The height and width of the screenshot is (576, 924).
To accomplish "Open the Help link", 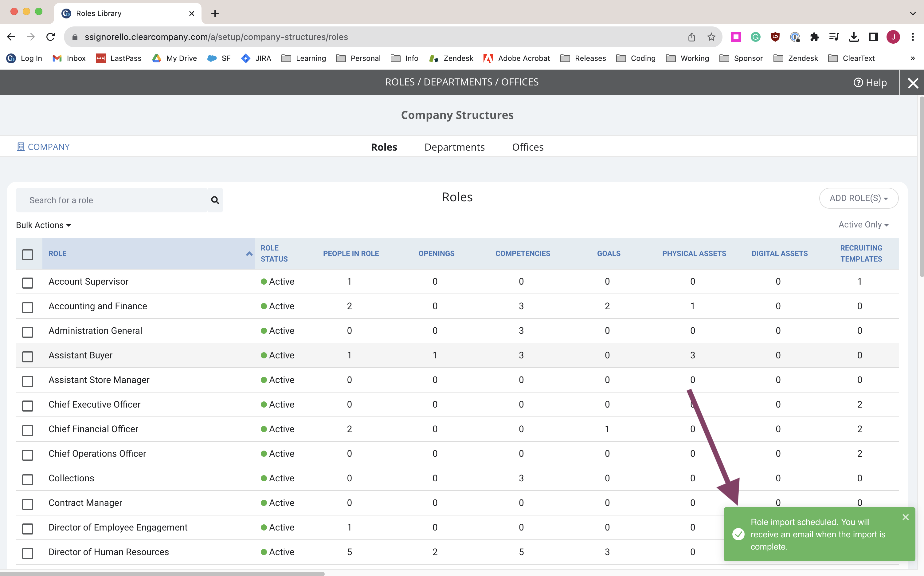I will click(x=870, y=83).
